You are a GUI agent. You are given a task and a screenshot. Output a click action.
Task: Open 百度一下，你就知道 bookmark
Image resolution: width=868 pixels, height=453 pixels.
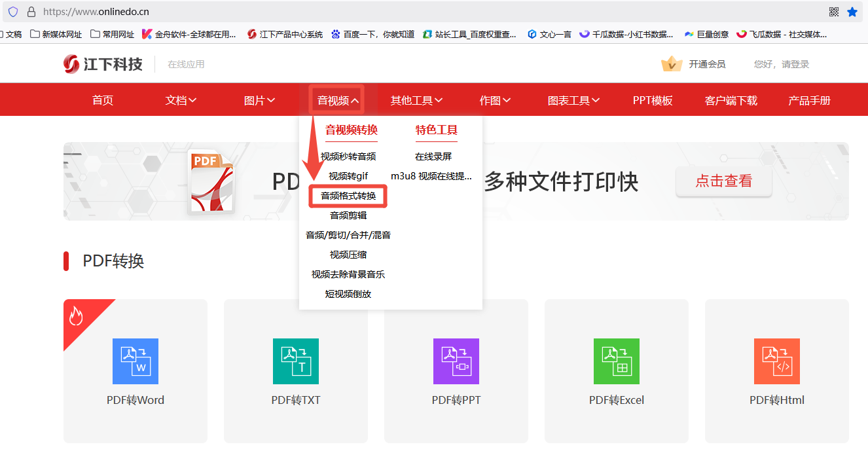tap(372, 34)
